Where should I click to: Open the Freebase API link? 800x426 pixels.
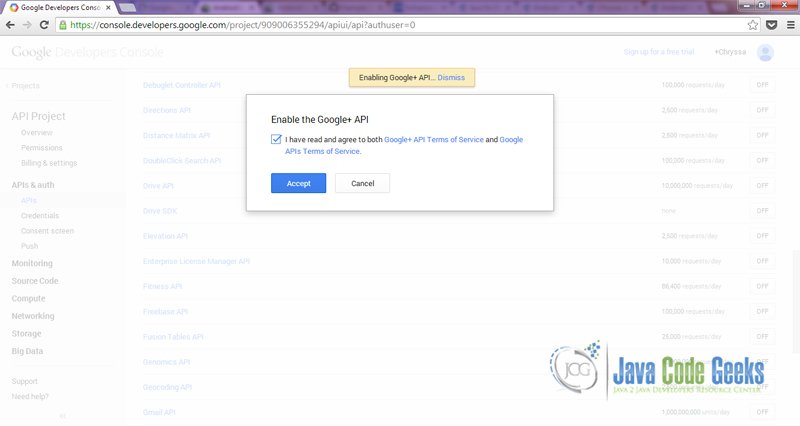point(165,312)
